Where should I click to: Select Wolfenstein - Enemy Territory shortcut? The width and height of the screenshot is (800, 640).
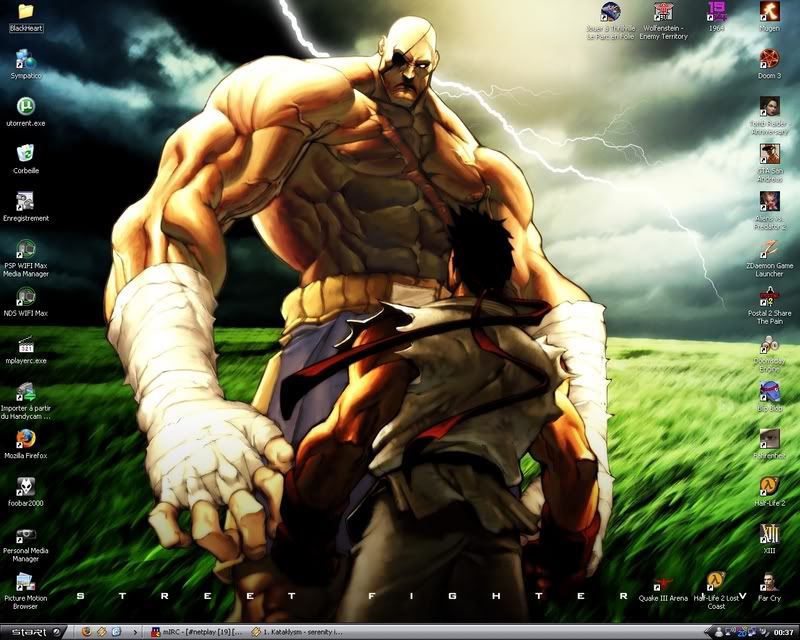663,21
